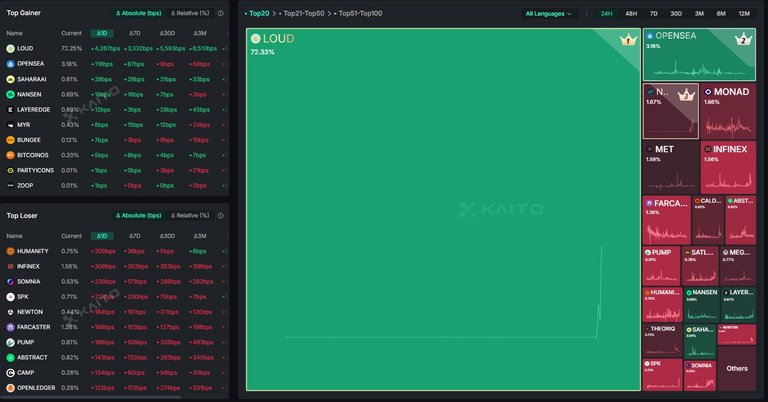This screenshot has width=768, height=402.
Task: Open the THEORIQ treemap tile
Action: [x=662, y=340]
